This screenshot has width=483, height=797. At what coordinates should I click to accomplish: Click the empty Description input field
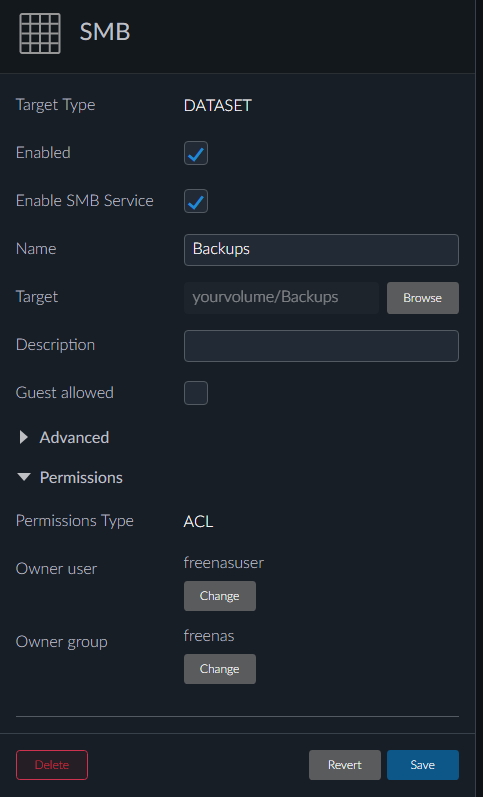321,346
